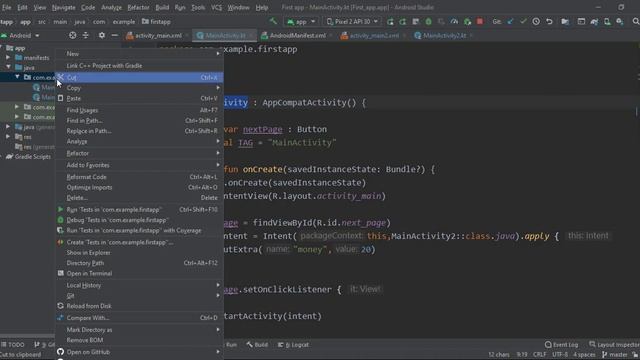Click the Select Opened File target icon
Image resolution: width=640 pixels, height=360 pixels.
click(x=73, y=36)
